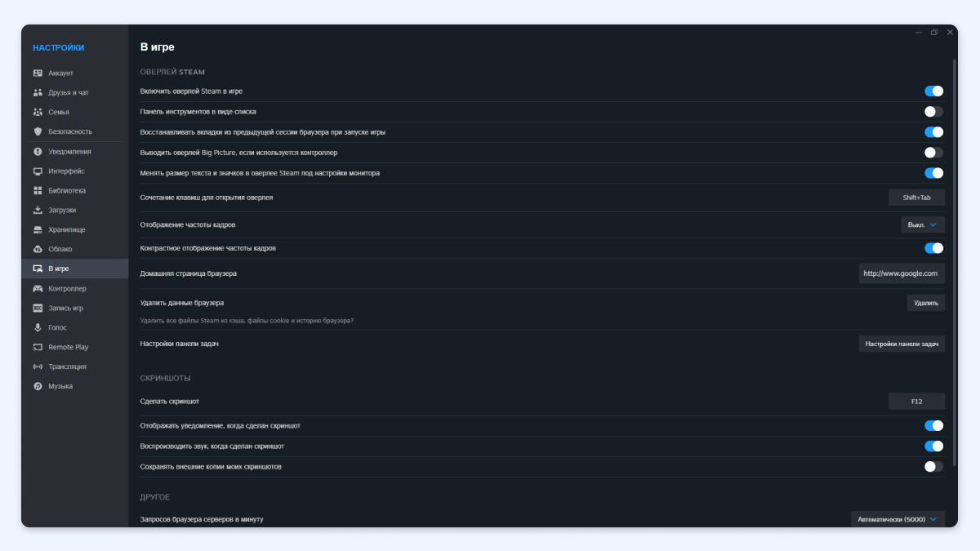Click the ДРУГОЕ section heading

155,497
